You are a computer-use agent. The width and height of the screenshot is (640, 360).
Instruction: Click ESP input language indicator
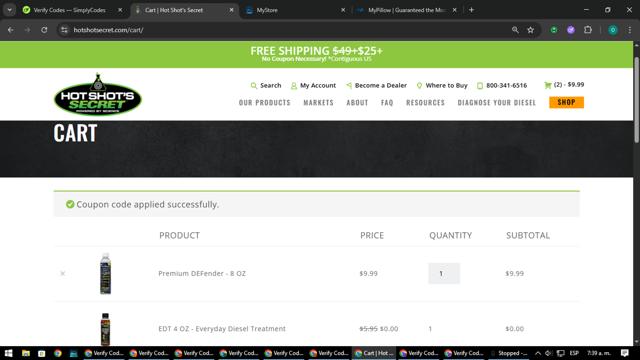[574, 353]
